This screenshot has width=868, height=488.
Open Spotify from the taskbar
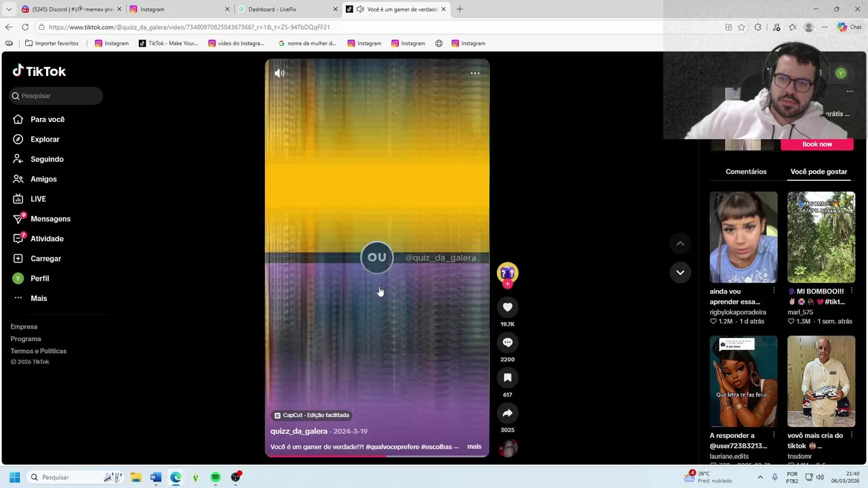(x=216, y=477)
